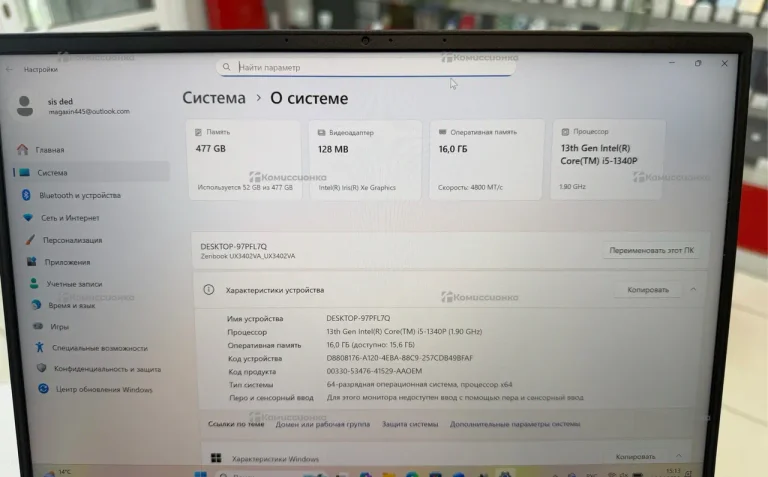This screenshot has width=768, height=477.
Task: Copy device specs with the Копировать button
Action: pyautogui.click(x=648, y=290)
